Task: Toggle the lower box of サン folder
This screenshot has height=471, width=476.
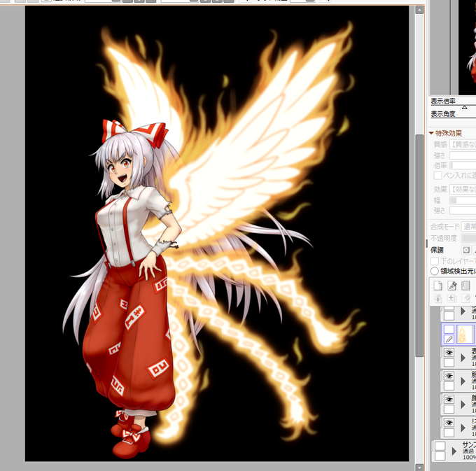Action: pos(440,456)
